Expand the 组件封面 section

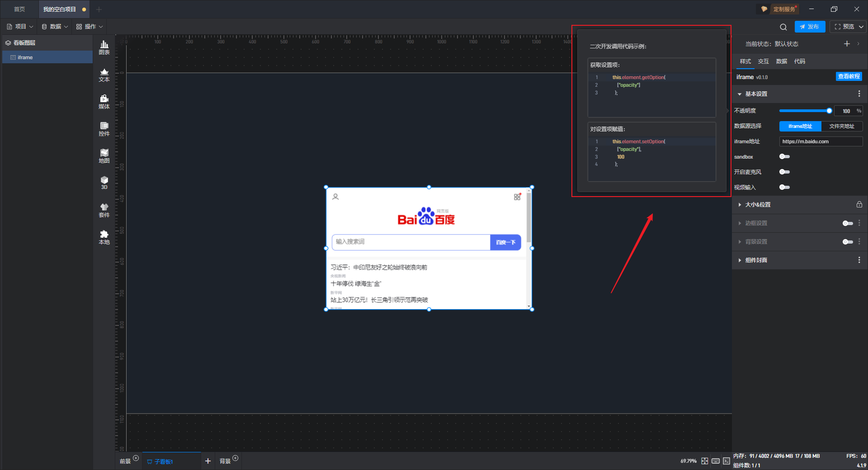756,260
